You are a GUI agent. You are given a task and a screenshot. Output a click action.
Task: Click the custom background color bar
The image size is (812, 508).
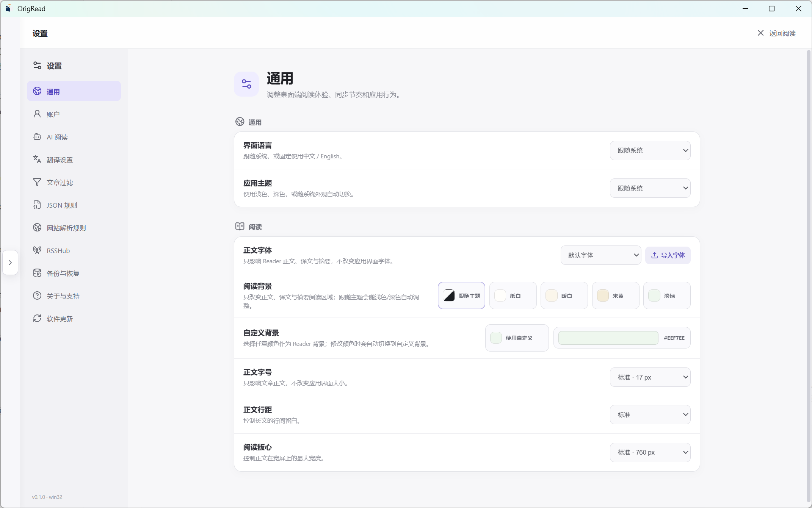click(x=608, y=338)
